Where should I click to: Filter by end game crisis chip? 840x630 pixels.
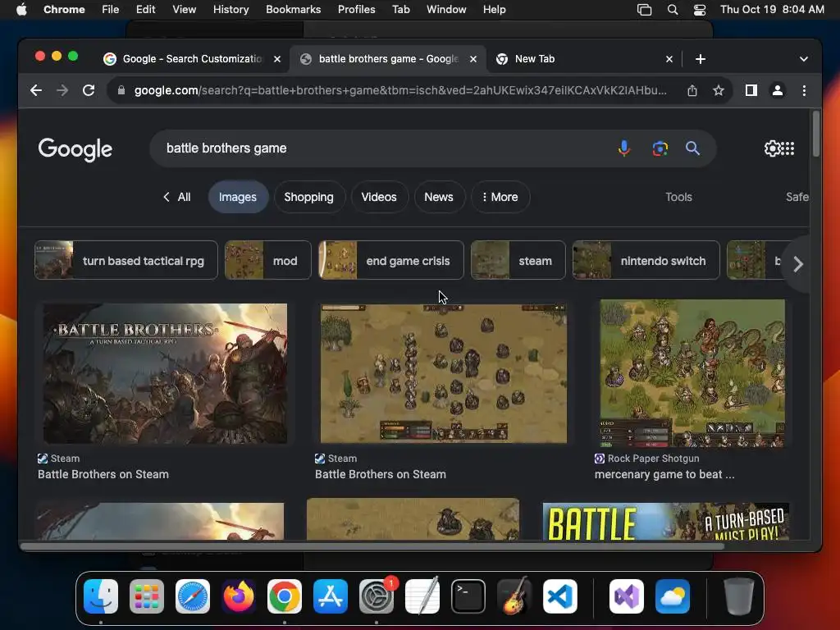[391, 260]
